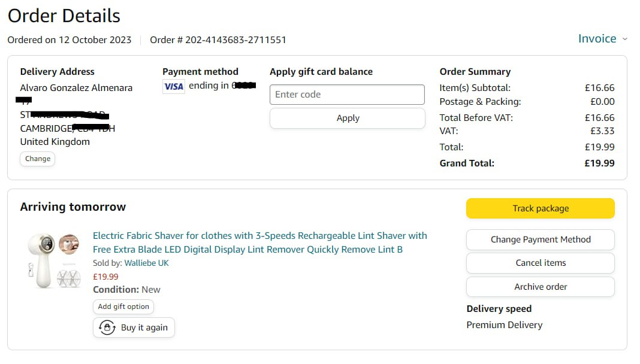Visit the Walliebe UK seller link
Image resolution: width=640 pixels, height=364 pixels.
147,263
